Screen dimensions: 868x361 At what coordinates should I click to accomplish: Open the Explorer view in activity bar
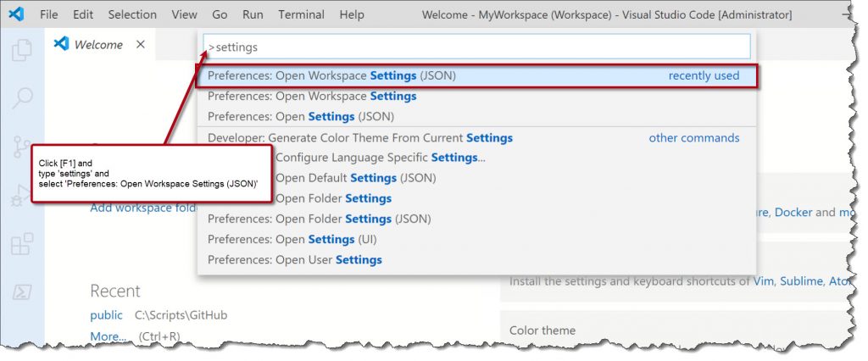click(22, 50)
